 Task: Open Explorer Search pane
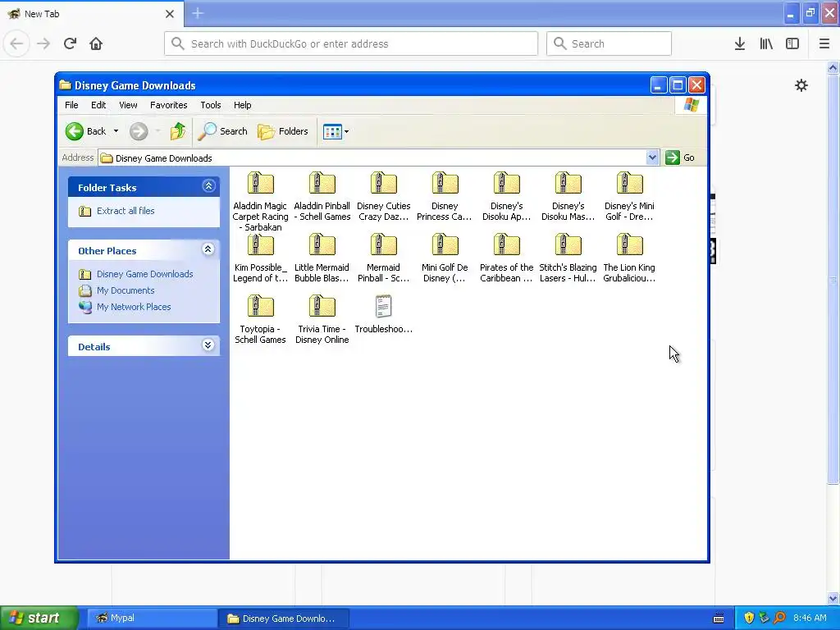click(223, 131)
